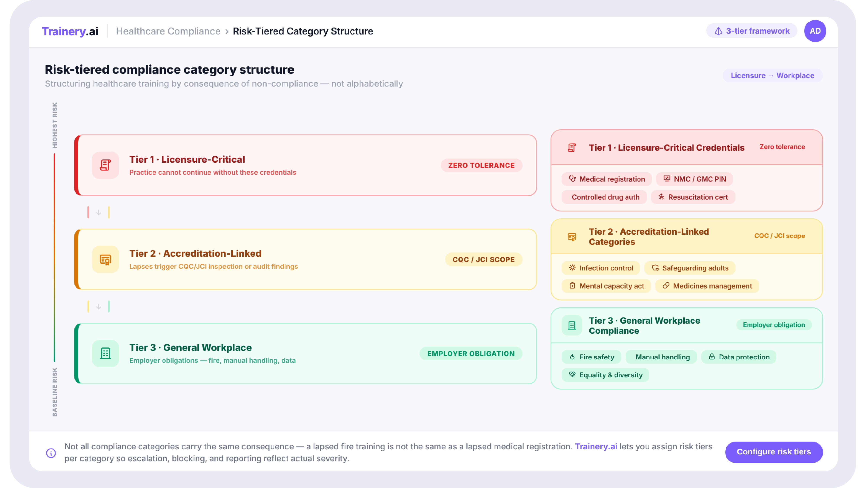The image size is (868, 488).
Task: Click the person icon on Resuscitation cert
Action: pos(661,197)
